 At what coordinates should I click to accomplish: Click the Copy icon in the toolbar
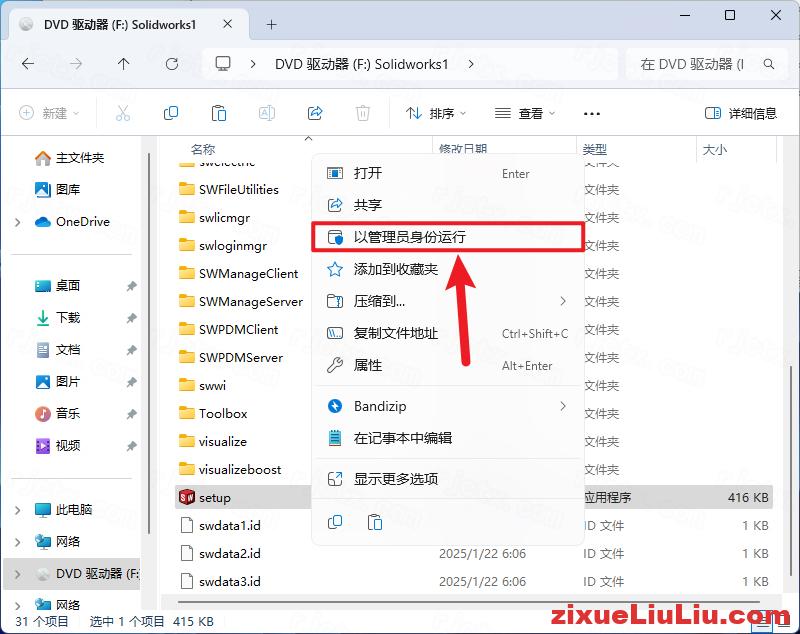point(171,113)
